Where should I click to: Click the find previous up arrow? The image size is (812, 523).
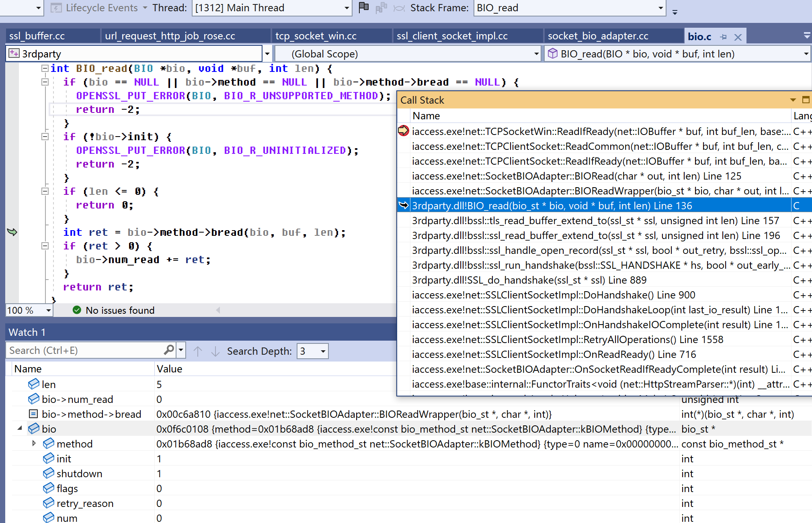197,351
